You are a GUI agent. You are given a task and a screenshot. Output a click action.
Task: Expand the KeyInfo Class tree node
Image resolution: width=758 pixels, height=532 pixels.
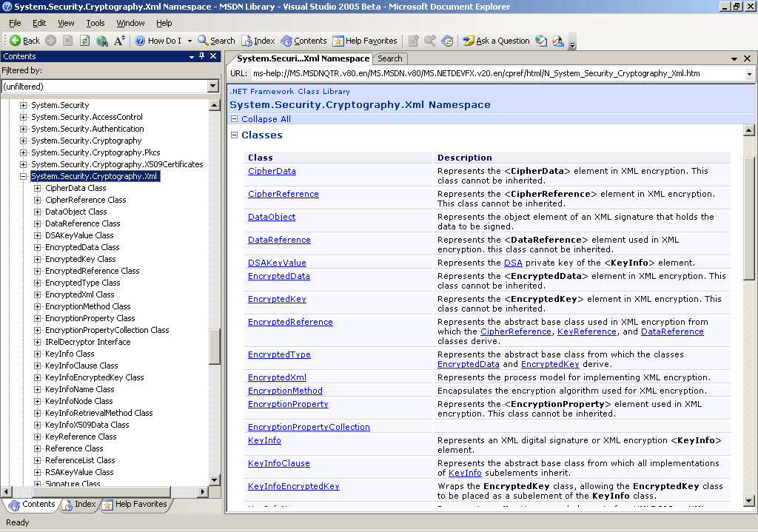(x=37, y=354)
